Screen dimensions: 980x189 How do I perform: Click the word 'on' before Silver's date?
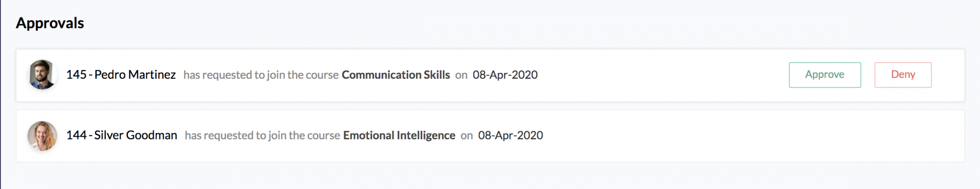[x=467, y=136]
